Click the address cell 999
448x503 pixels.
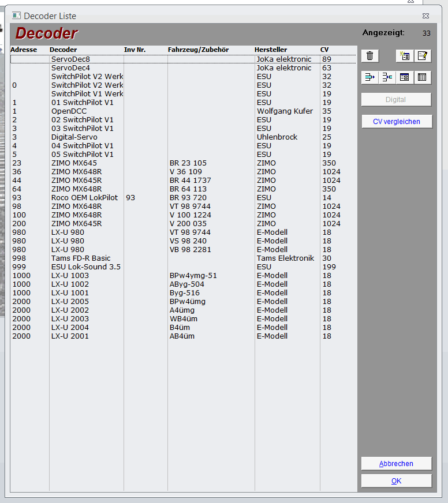19,267
